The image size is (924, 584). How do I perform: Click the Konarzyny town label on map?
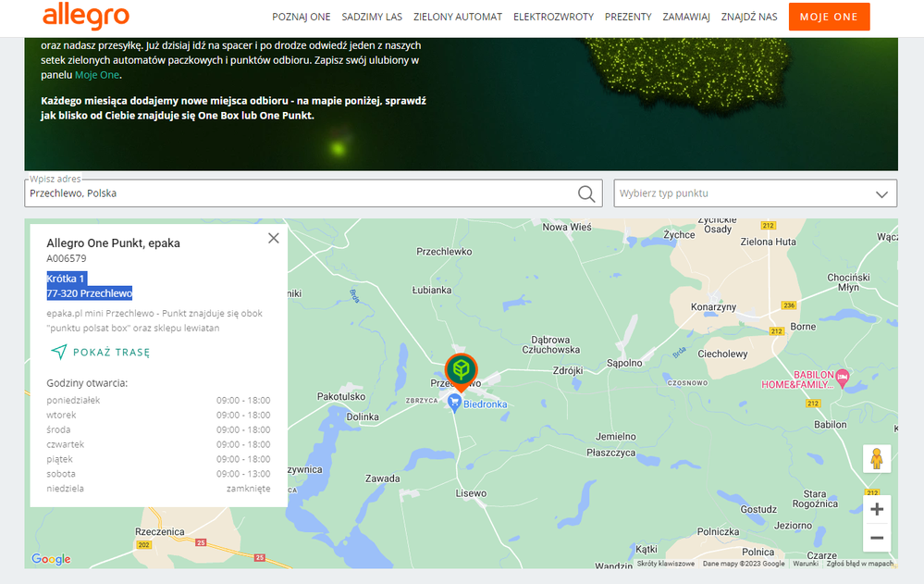[714, 306]
